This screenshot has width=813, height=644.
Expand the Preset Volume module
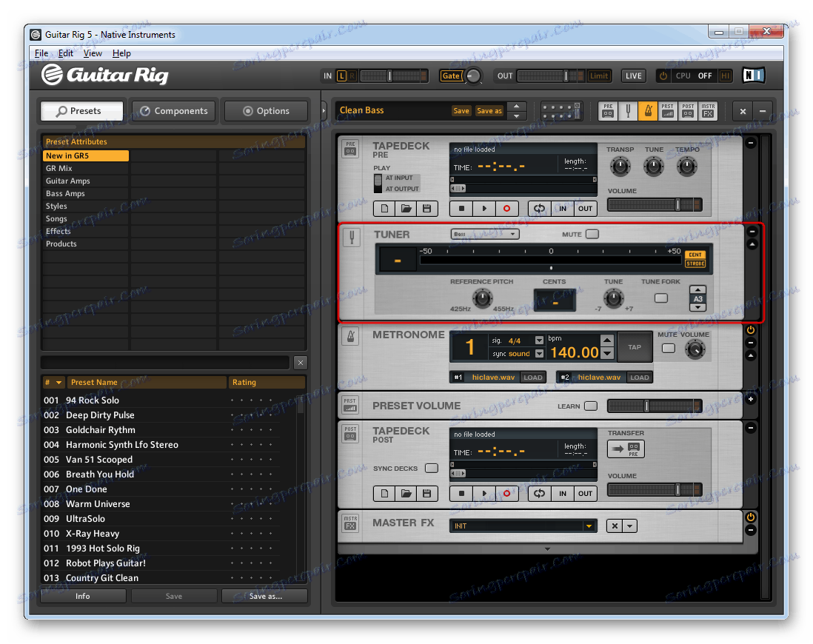point(750,399)
